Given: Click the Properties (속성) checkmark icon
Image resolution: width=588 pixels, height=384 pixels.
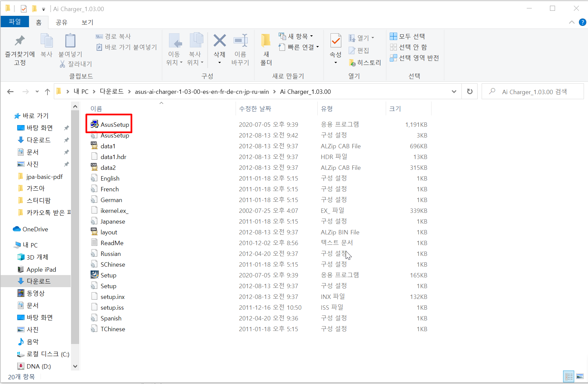Looking at the screenshot, I should click(x=336, y=41).
